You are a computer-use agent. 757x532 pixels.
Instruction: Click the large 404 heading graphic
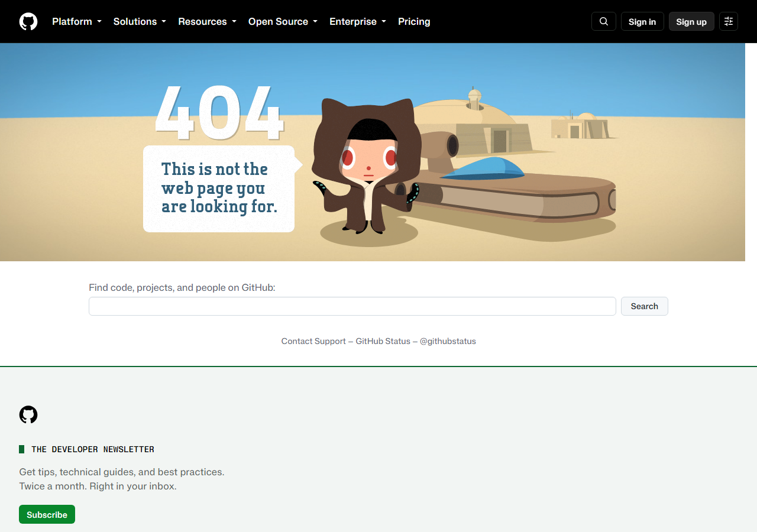219,112
